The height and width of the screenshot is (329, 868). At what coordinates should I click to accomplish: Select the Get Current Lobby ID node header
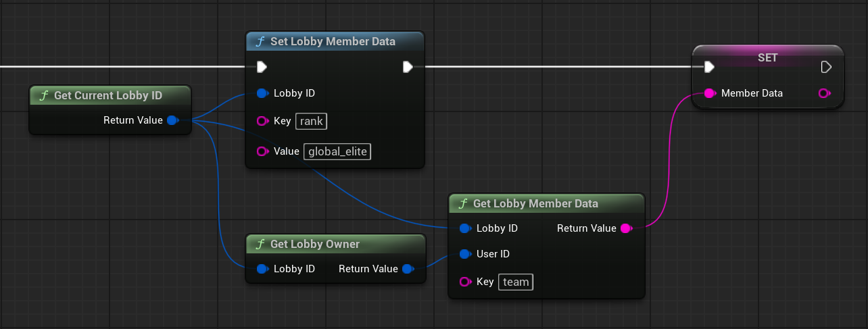pyautogui.click(x=108, y=95)
